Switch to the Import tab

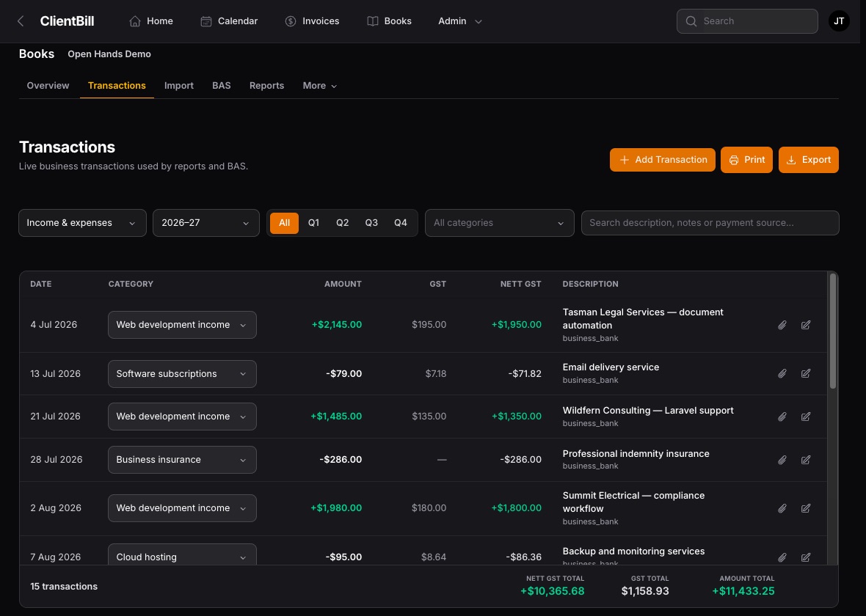[179, 86]
